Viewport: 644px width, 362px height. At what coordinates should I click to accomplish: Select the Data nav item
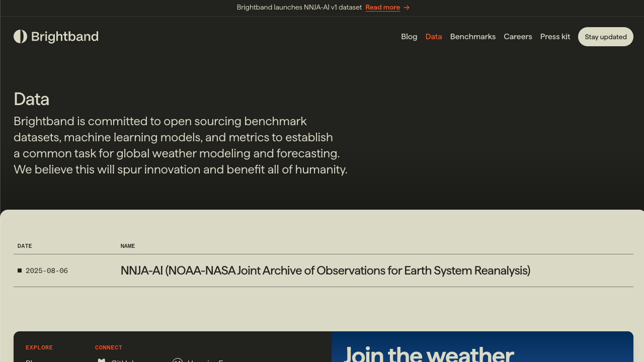tap(434, 37)
